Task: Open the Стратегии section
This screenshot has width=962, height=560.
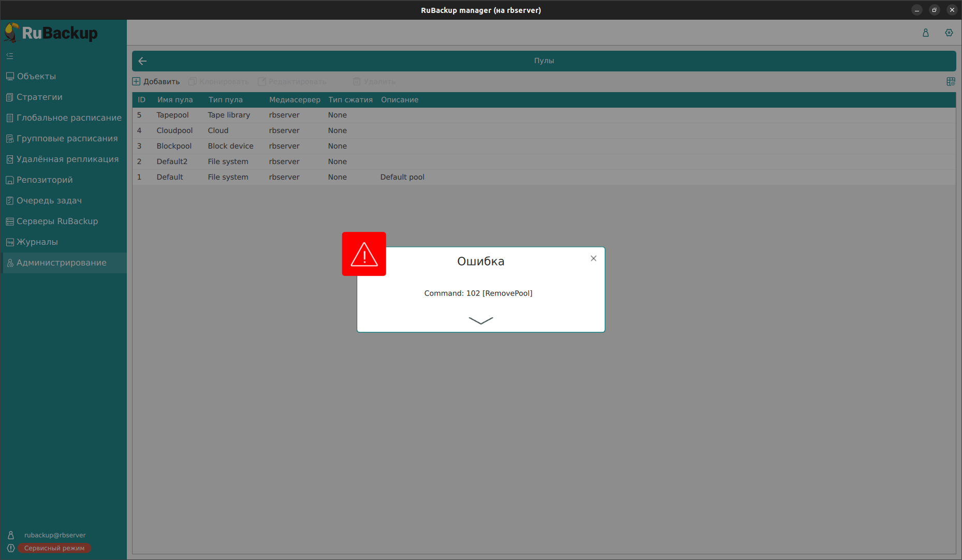Action: click(39, 97)
